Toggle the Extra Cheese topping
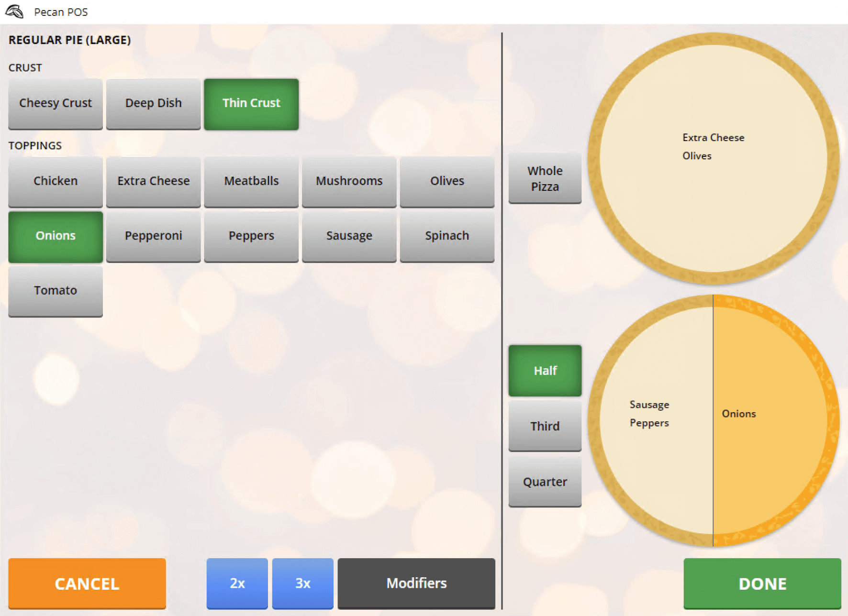This screenshot has width=848, height=616. pos(153,181)
